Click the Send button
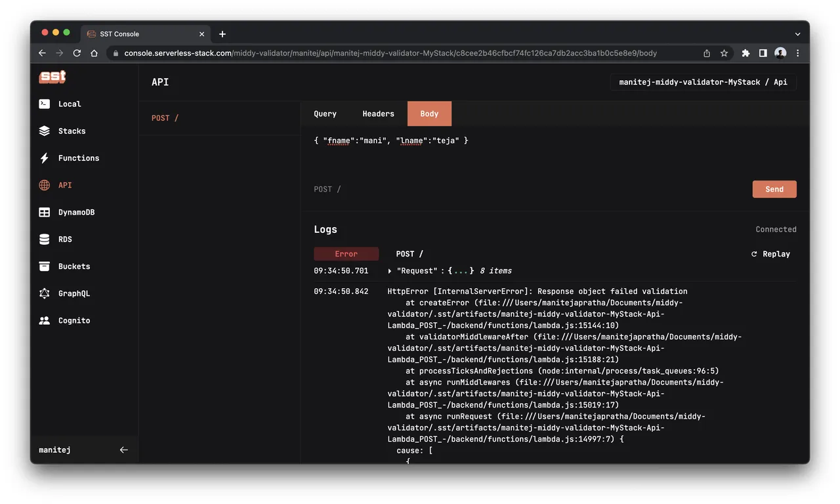Screen dimensions: 840x504 [774, 189]
